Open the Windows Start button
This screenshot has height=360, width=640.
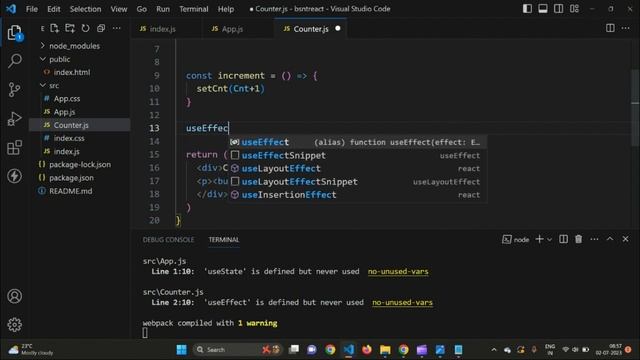coord(182,349)
